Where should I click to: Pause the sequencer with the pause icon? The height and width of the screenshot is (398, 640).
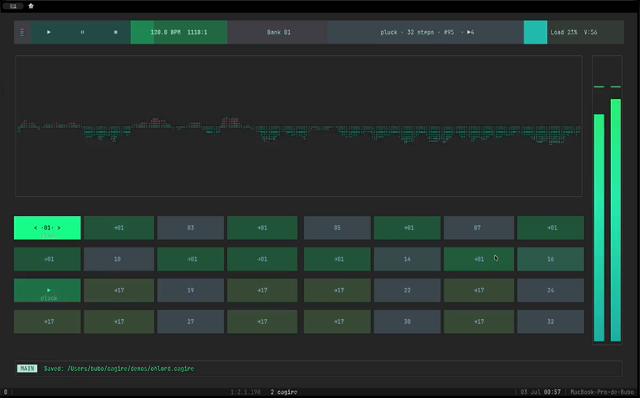[x=82, y=32]
